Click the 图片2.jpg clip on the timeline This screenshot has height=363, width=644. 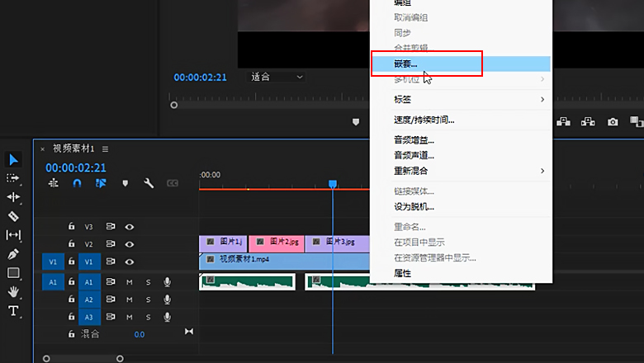(276, 243)
